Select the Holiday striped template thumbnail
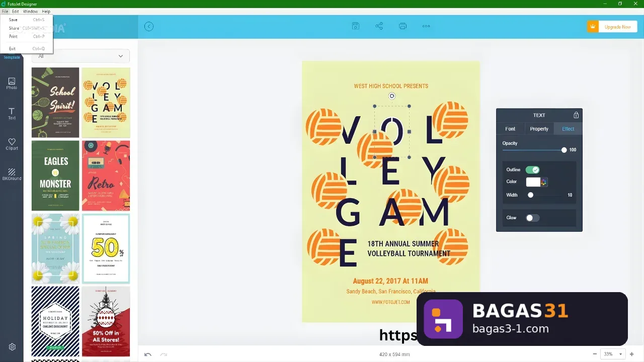 [x=55, y=321]
